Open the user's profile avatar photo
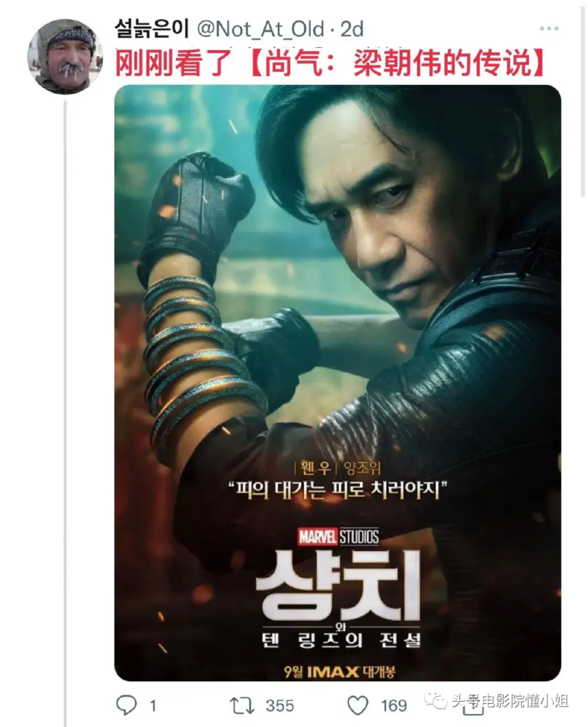The width and height of the screenshot is (588, 727). pos(65,57)
